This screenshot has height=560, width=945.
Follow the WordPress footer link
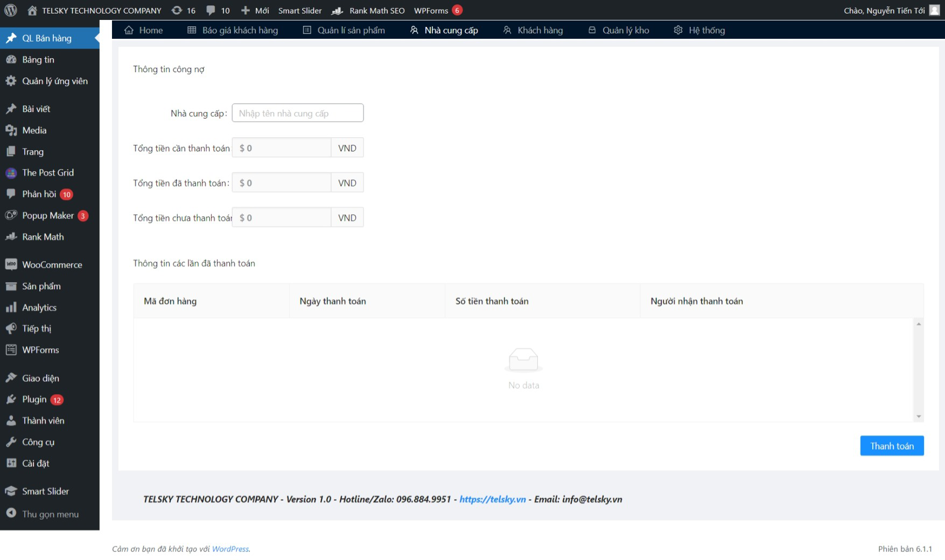tap(230, 549)
